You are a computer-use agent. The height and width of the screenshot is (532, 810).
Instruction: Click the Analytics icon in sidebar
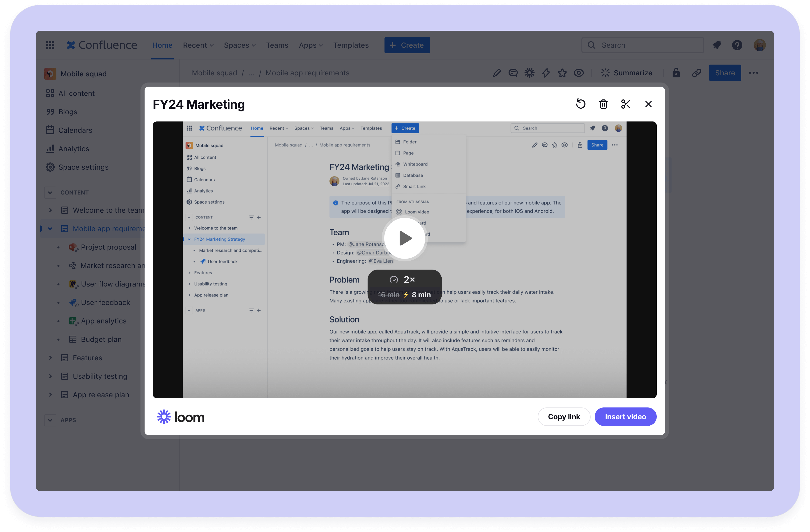[x=50, y=148]
